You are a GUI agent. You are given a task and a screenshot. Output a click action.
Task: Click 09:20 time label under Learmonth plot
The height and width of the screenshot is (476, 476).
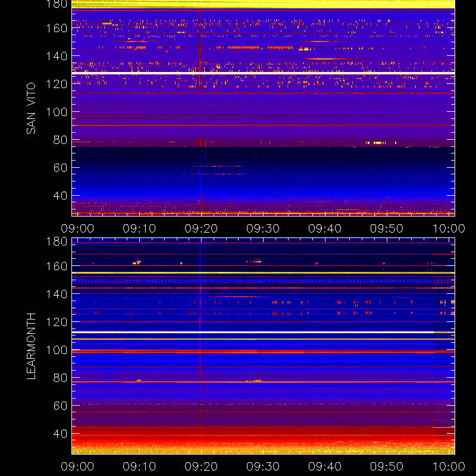click(x=201, y=466)
